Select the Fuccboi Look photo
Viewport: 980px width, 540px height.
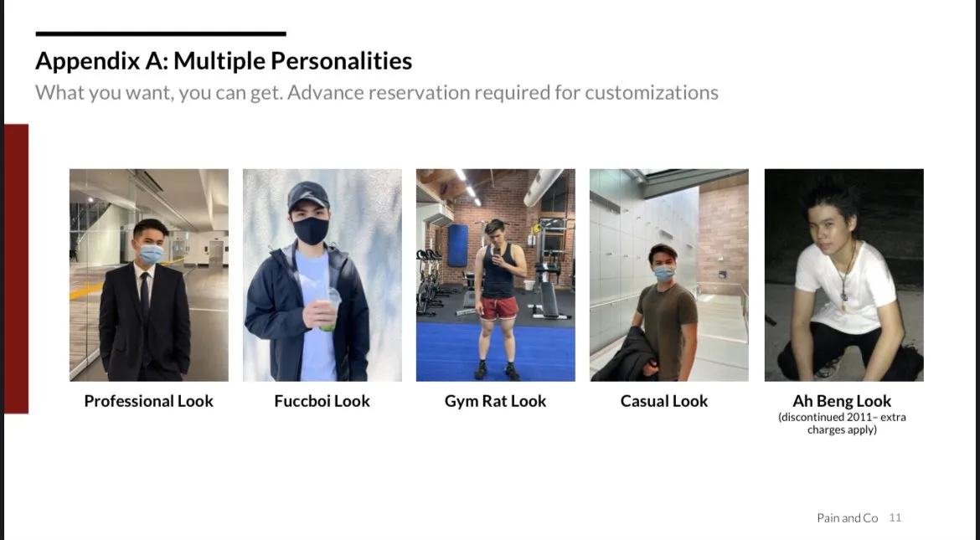(322, 275)
